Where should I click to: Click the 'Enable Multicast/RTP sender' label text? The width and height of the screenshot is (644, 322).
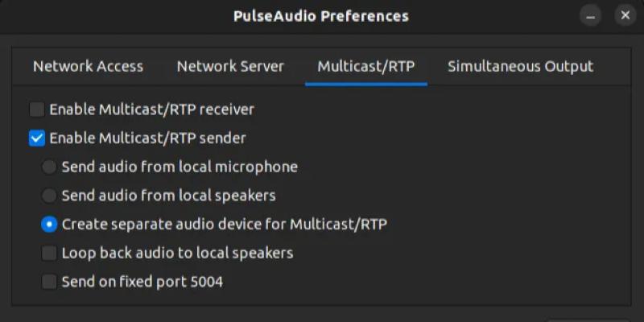click(147, 138)
